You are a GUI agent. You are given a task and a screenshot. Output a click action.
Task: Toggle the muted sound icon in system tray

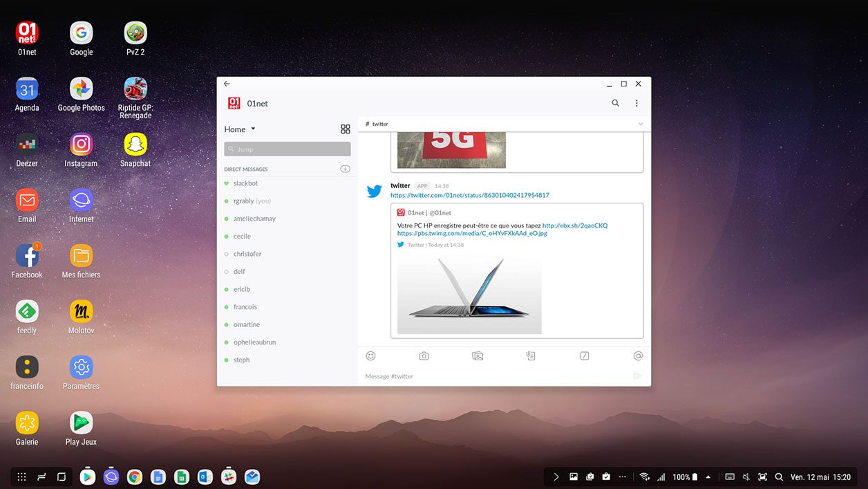[x=746, y=477]
